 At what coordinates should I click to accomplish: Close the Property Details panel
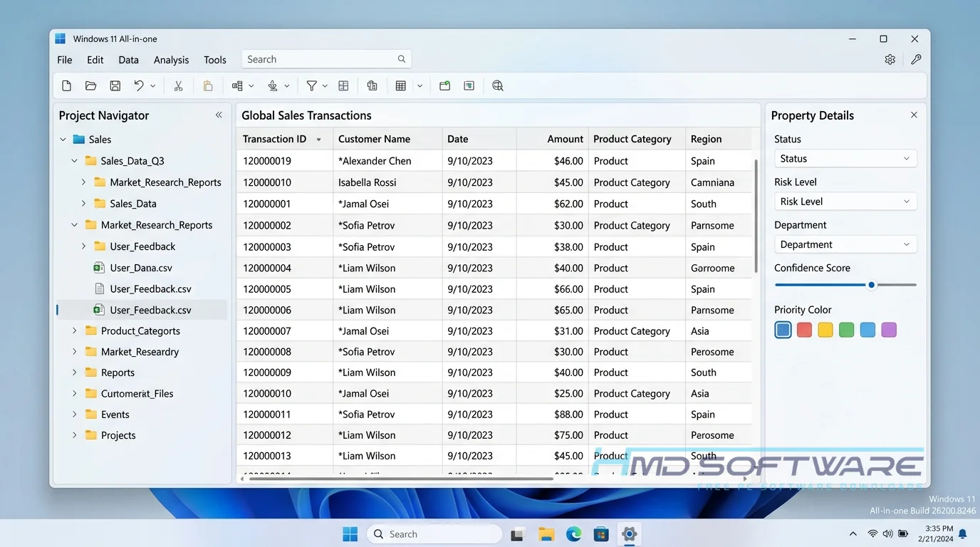pos(914,115)
